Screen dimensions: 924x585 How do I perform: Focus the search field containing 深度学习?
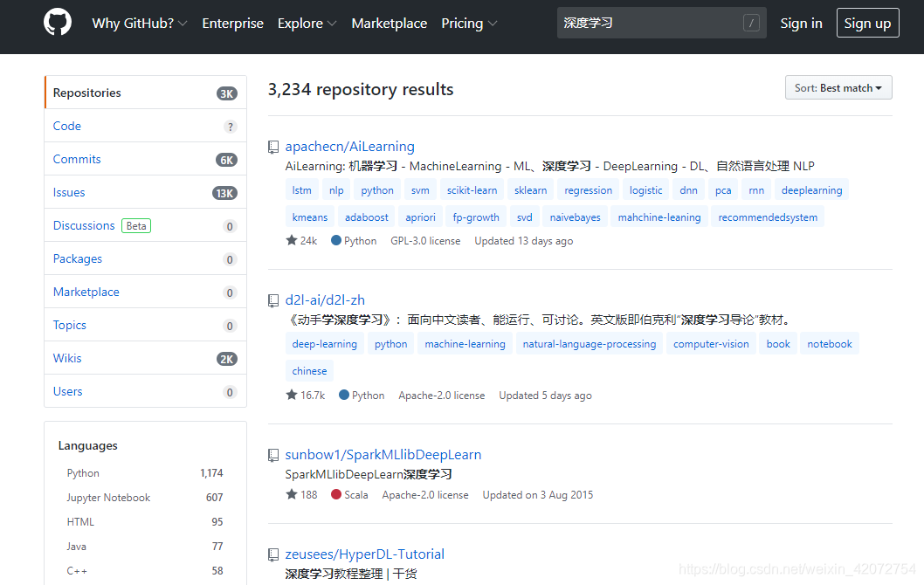click(x=661, y=23)
